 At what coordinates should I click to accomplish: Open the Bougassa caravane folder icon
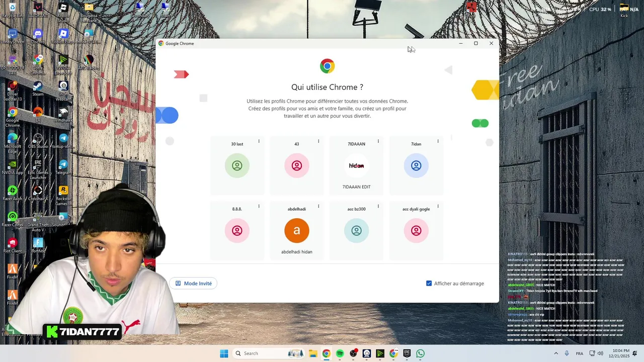pyautogui.click(x=89, y=12)
